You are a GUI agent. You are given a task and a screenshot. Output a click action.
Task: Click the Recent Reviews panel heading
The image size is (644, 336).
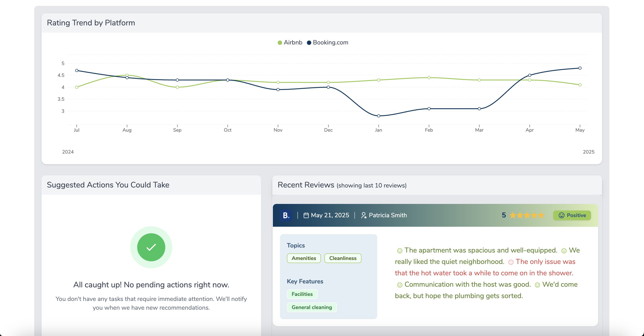click(306, 185)
